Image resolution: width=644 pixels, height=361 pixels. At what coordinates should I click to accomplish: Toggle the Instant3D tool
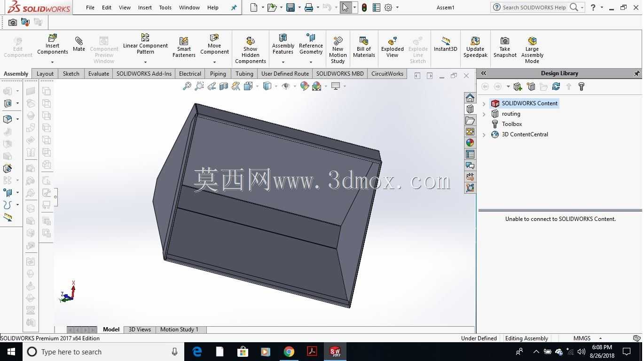[445, 44]
